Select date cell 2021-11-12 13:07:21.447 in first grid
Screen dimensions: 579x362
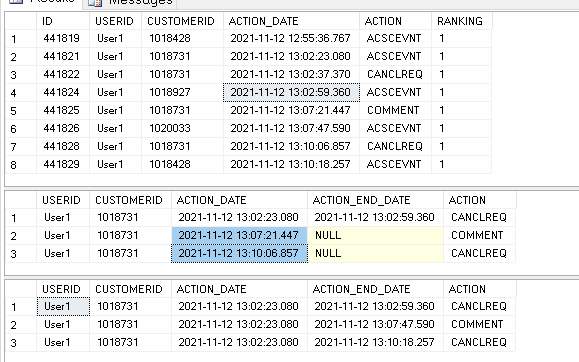coord(291,110)
